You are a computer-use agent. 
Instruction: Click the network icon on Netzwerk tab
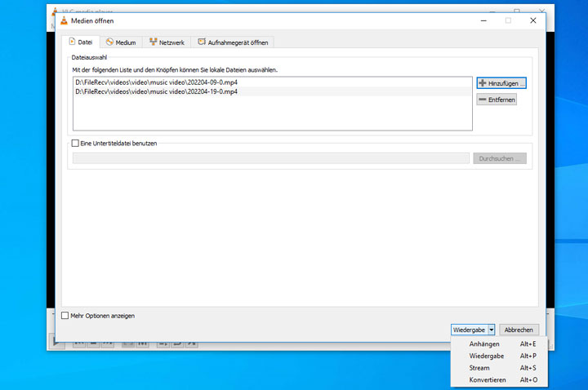click(x=153, y=42)
